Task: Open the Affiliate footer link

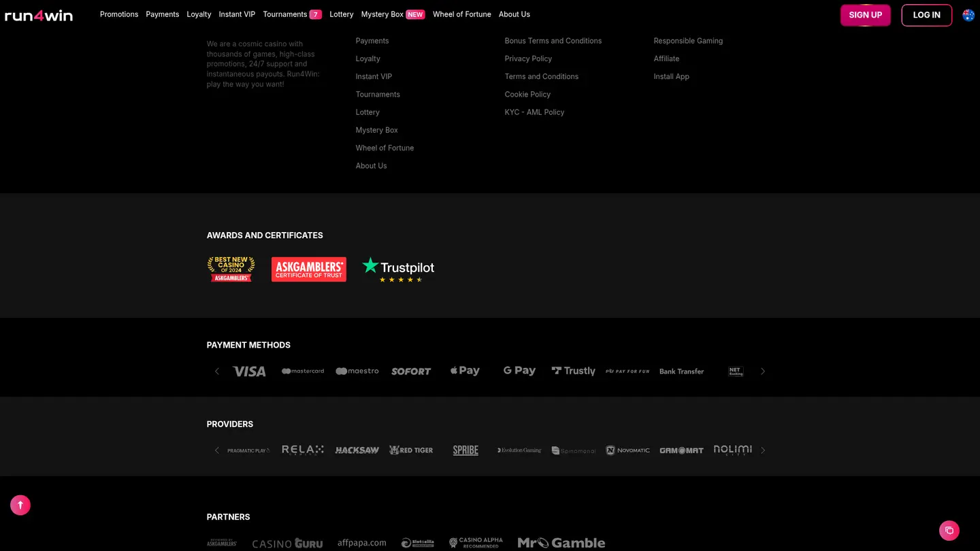Action: [x=666, y=59]
